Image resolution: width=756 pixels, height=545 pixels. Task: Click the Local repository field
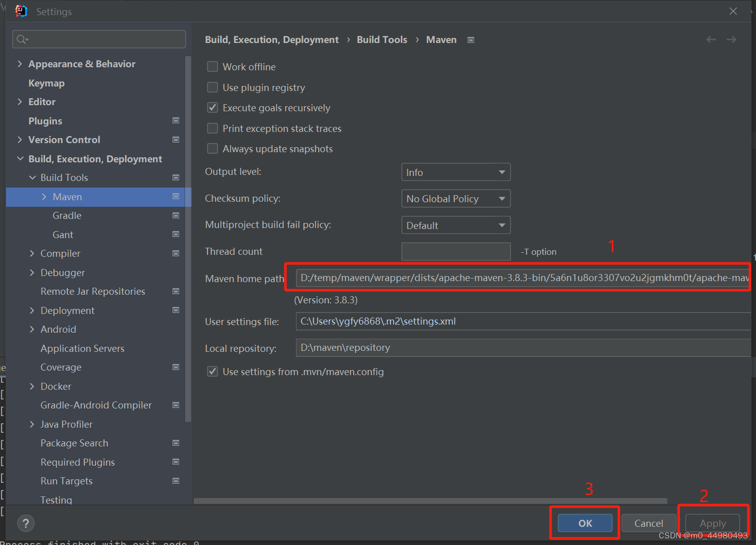point(523,348)
